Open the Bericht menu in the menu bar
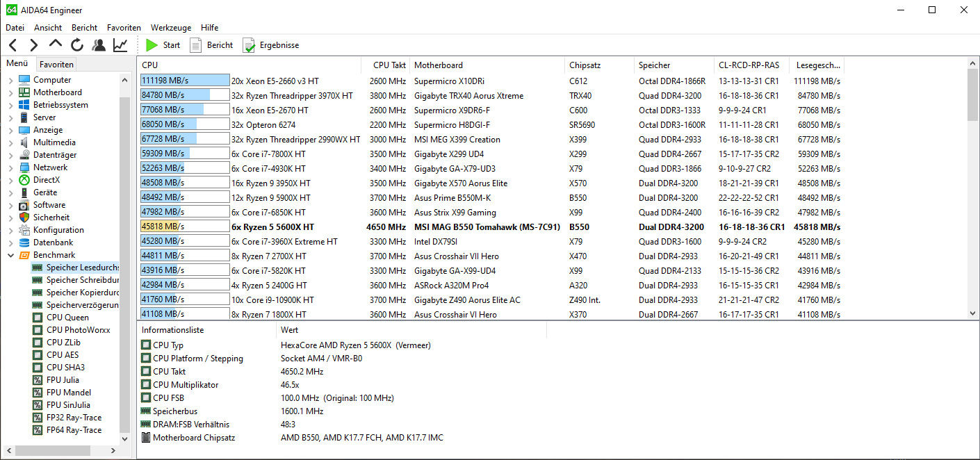The image size is (980, 460). click(85, 28)
